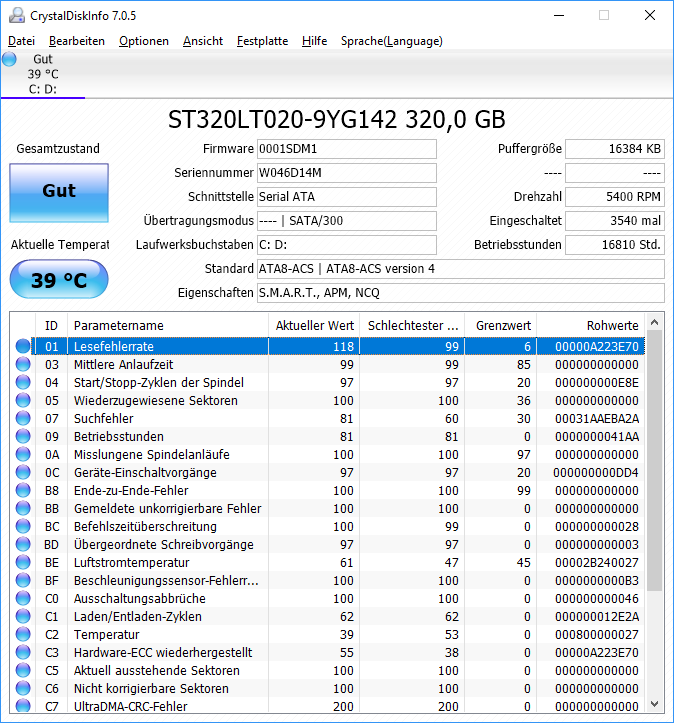This screenshot has width=674, height=723.
Task: Click the drive title ST320LT020-9YG142 320,0 GB
Action: [337, 119]
